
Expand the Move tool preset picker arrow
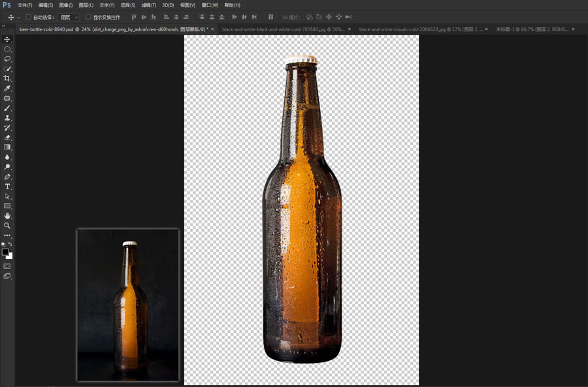pos(18,17)
